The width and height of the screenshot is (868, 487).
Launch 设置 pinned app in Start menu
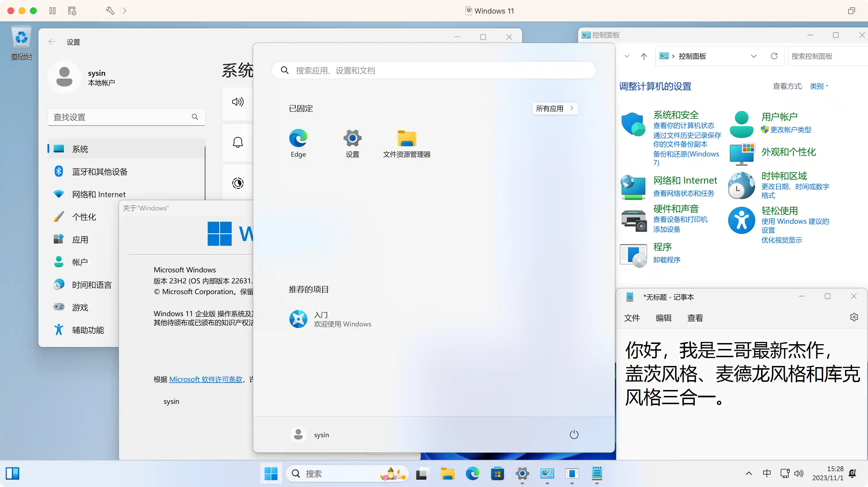click(x=352, y=143)
